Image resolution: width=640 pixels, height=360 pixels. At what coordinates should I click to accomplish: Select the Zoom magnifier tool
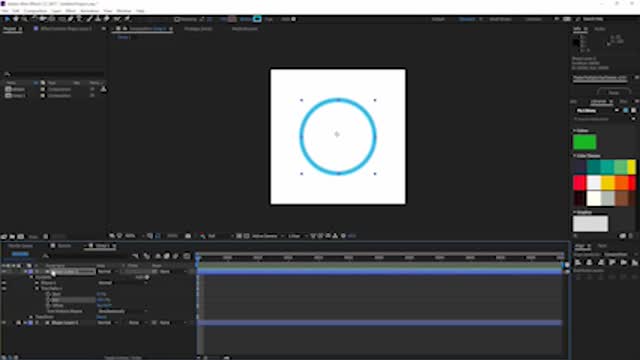click(x=24, y=19)
